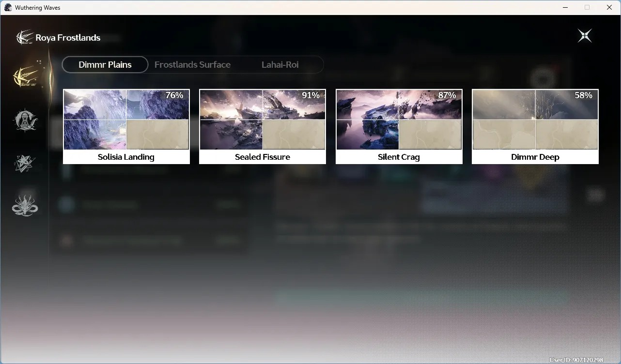Image resolution: width=621 pixels, height=364 pixels.
Task: Close the panel with the four-point X icon
Action: 585,35
